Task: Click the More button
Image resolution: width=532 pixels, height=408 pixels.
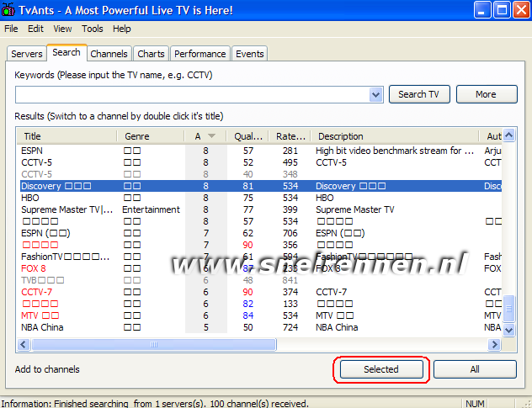Action: (487, 94)
